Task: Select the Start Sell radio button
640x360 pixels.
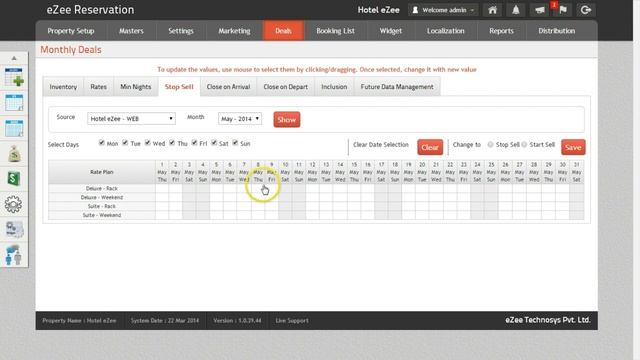Action: [x=524, y=144]
